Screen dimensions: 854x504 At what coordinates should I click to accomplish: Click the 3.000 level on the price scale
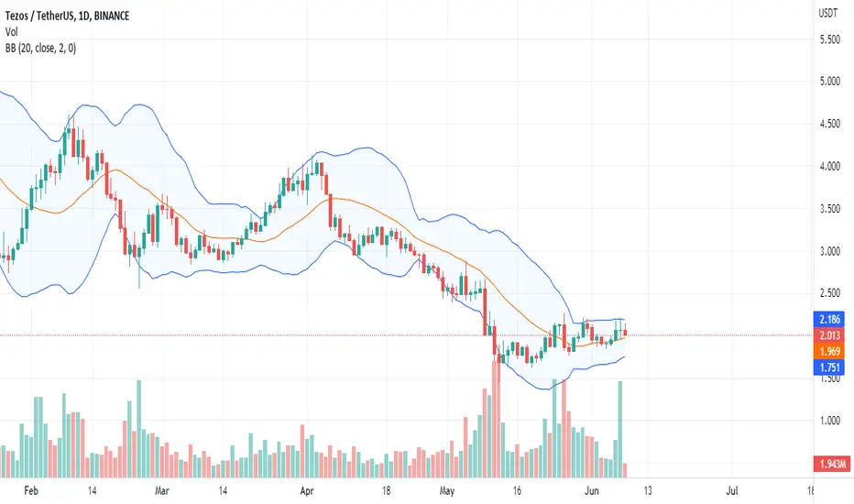click(x=830, y=251)
